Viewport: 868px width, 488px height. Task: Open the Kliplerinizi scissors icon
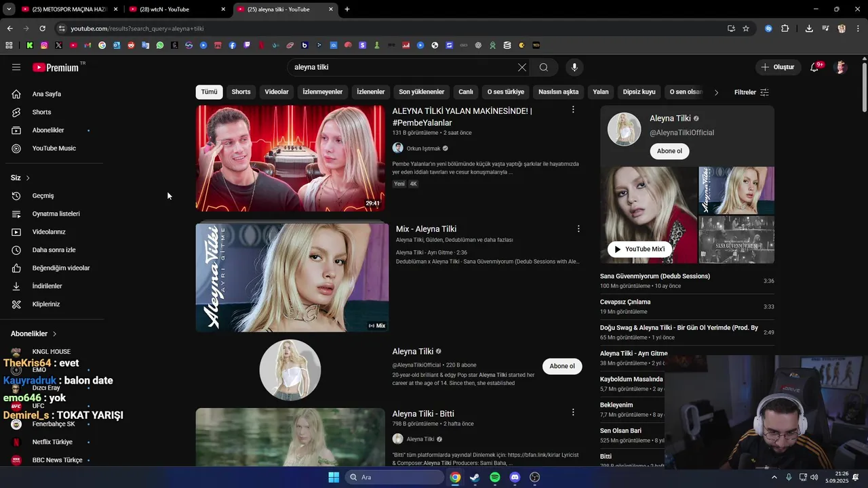tap(16, 304)
